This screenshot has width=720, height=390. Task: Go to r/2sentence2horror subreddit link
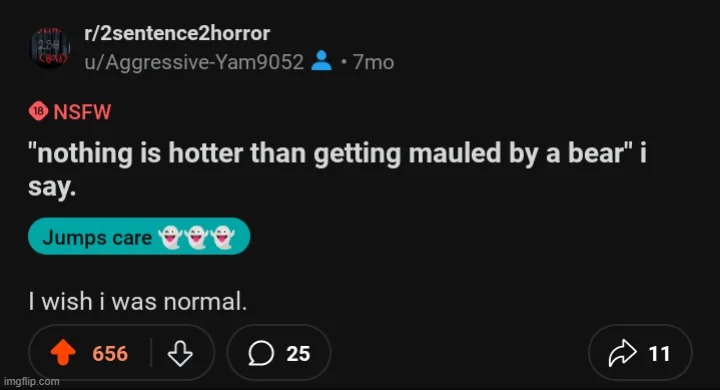(x=177, y=33)
